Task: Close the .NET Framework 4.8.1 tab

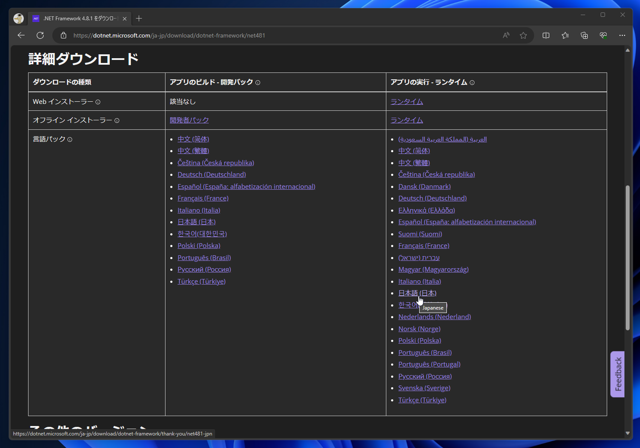Action: click(124, 18)
